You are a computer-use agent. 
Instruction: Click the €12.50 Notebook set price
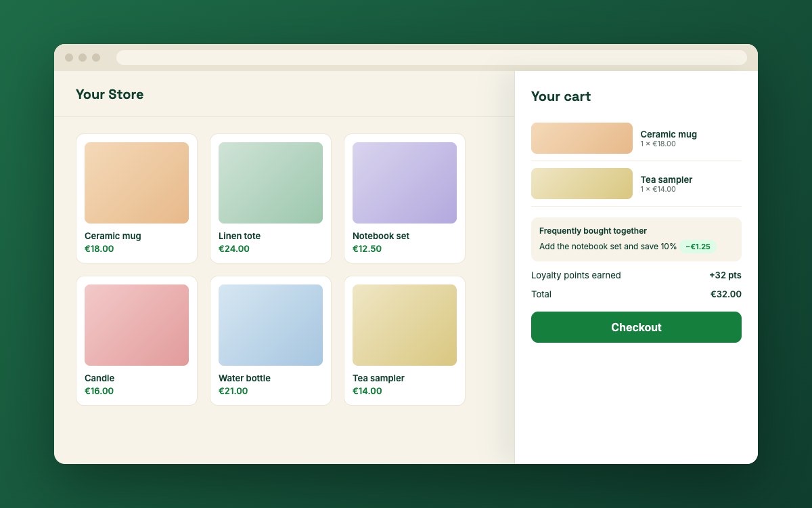click(x=367, y=249)
